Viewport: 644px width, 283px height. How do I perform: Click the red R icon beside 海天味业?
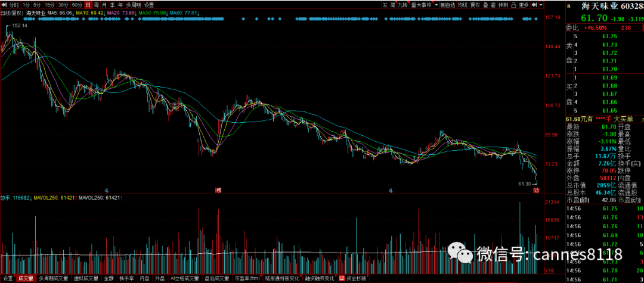point(569,5)
